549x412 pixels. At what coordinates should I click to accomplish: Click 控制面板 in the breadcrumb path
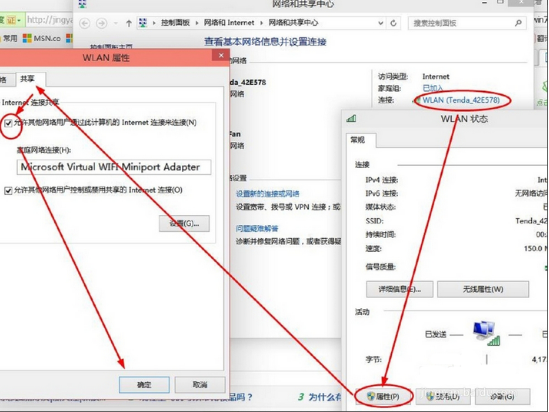click(175, 23)
